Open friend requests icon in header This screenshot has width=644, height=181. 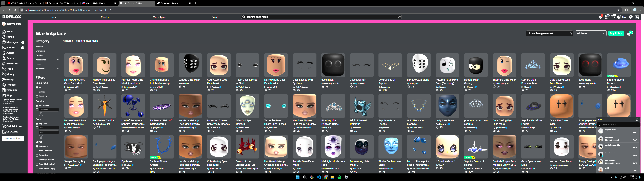(607, 17)
